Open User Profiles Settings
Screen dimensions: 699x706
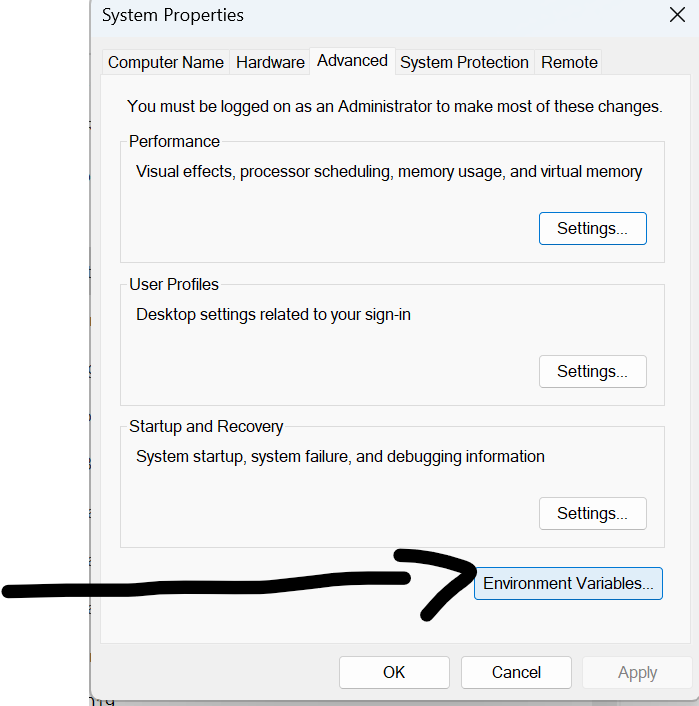tap(593, 371)
